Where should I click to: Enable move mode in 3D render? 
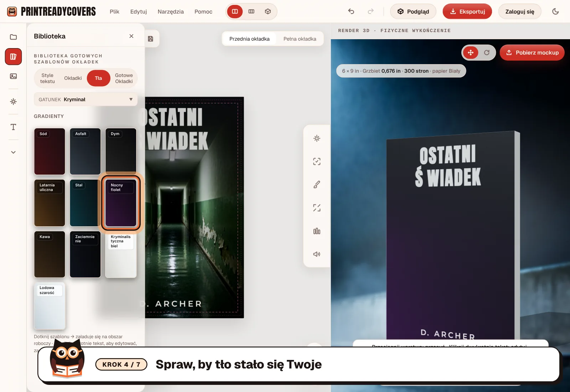pyautogui.click(x=471, y=53)
